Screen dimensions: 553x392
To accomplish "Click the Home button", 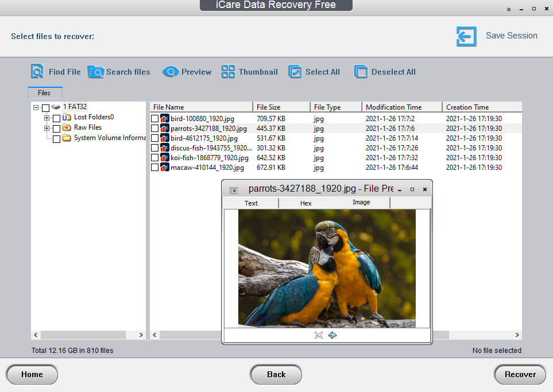I will click(x=32, y=374).
